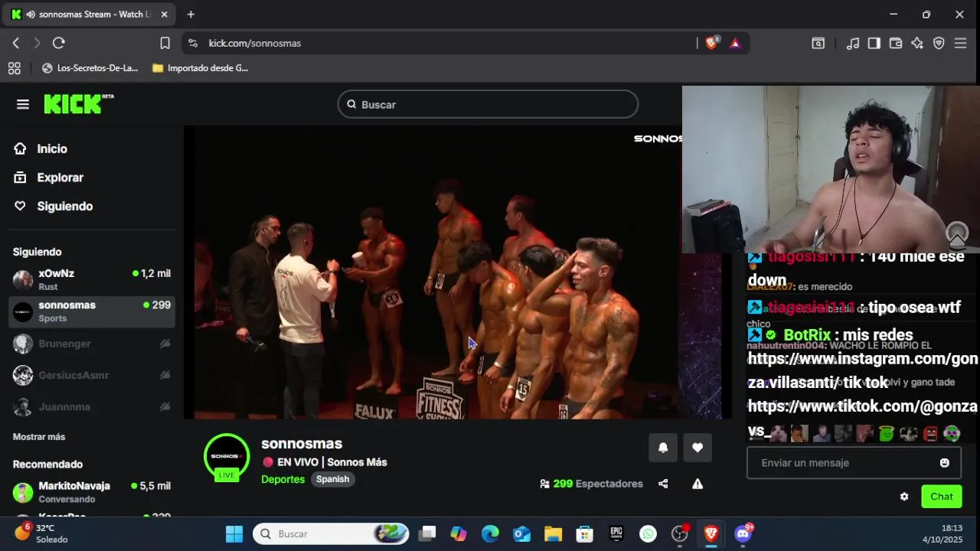Screen dimensions: 980x551
Task: Open Microsoft Edge from taskbar
Action: [490, 533]
